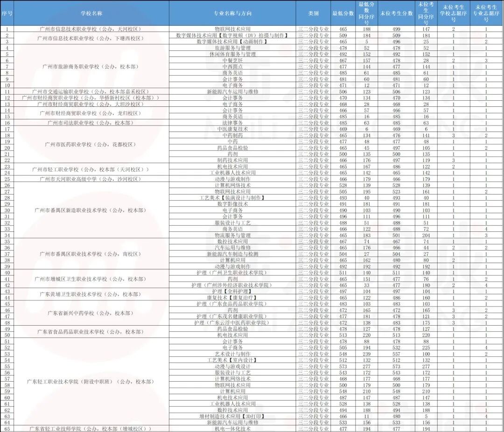This screenshot has width=504, height=432.
Task: Click 工艺美术【装潢设计与制作】 major cell
Action: coord(233,198)
